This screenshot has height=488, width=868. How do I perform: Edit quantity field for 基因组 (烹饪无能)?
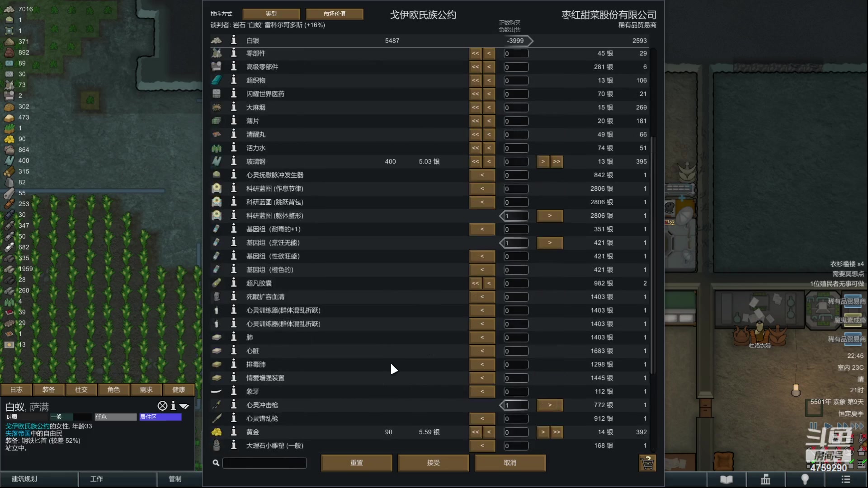point(516,243)
